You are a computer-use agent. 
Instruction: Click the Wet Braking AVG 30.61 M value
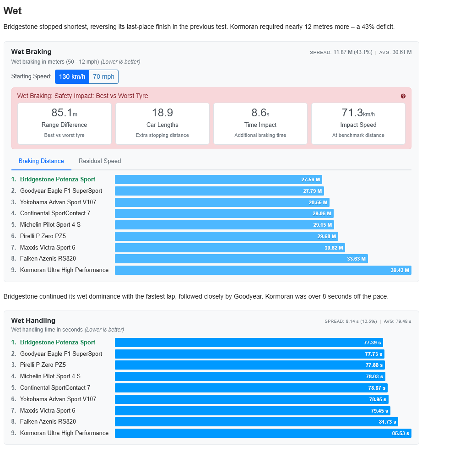(402, 52)
